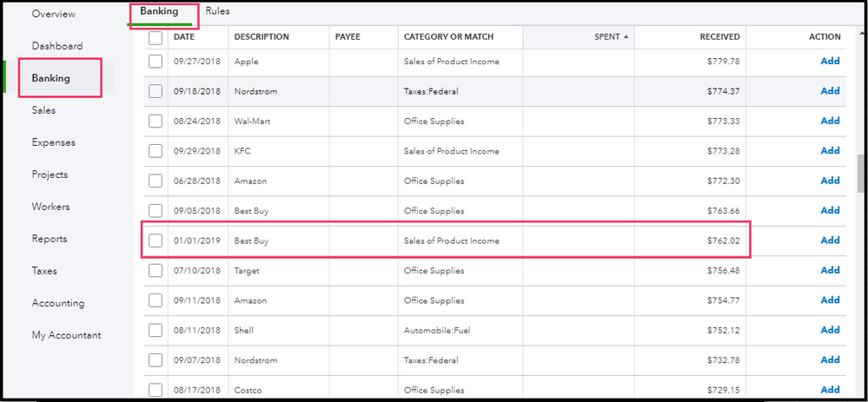Tick the select-all header checkbox
Image resolution: width=868 pixels, height=402 pixels.
[x=156, y=37]
